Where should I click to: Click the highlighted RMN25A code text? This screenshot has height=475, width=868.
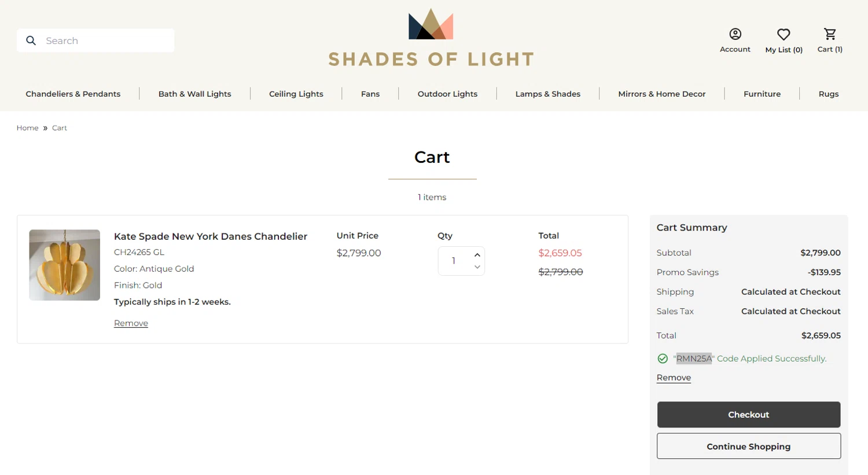pos(694,359)
